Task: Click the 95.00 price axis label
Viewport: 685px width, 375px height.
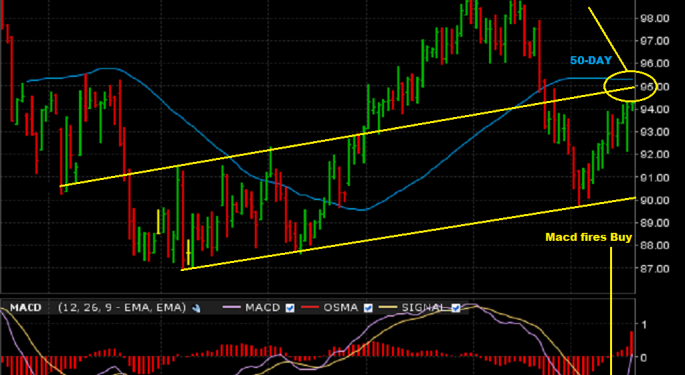Action: [655, 87]
